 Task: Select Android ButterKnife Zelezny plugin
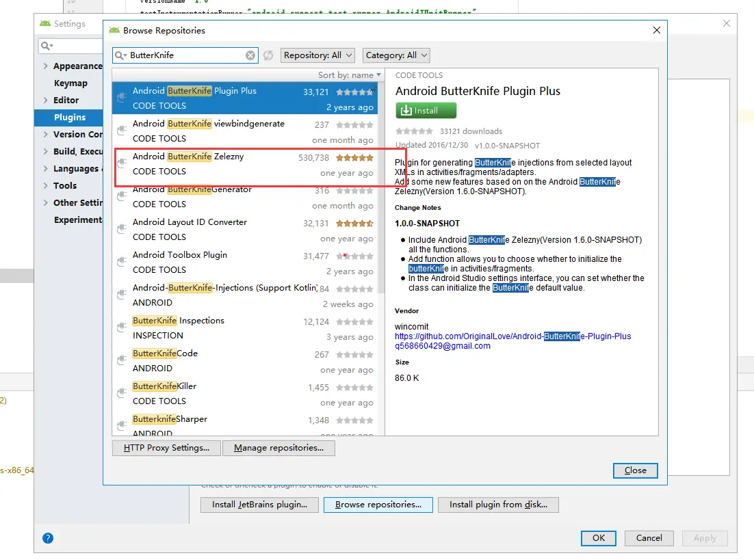[245, 164]
